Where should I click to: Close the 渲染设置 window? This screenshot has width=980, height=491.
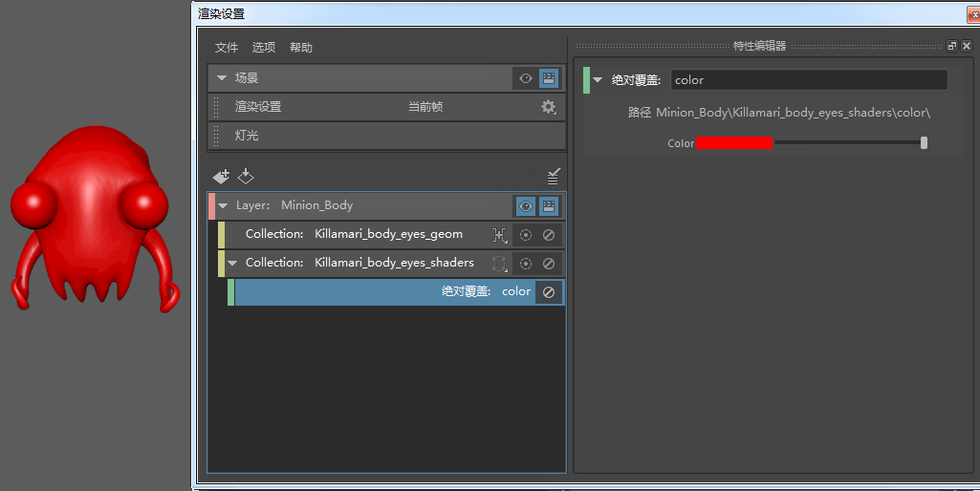(973, 13)
